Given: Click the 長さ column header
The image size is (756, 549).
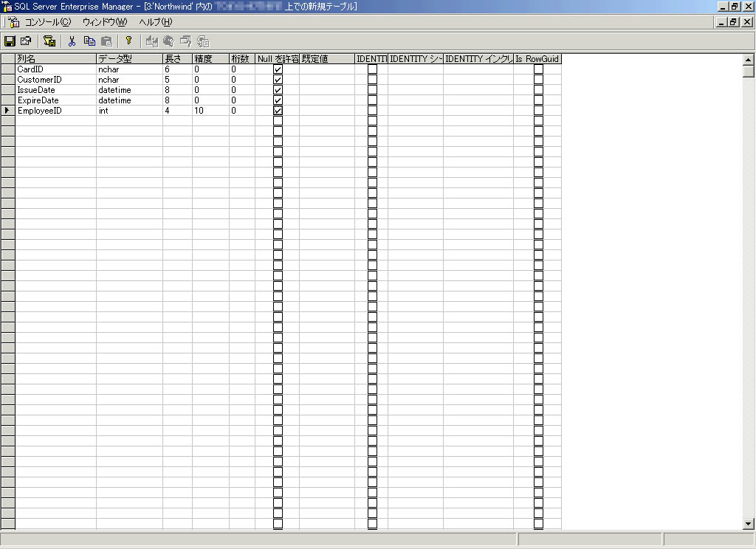Looking at the screenshot, I should coord(177,59).
